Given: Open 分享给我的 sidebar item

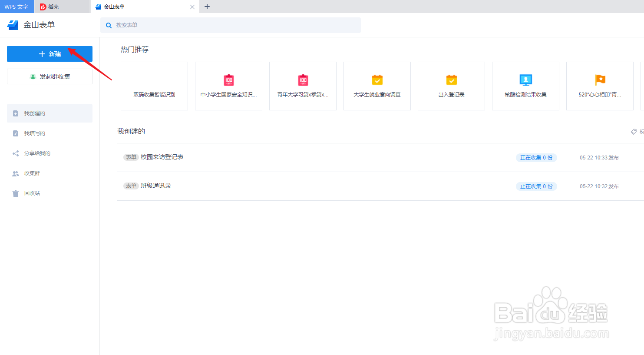Looking at the screenshot, I should tap(50, 153).
